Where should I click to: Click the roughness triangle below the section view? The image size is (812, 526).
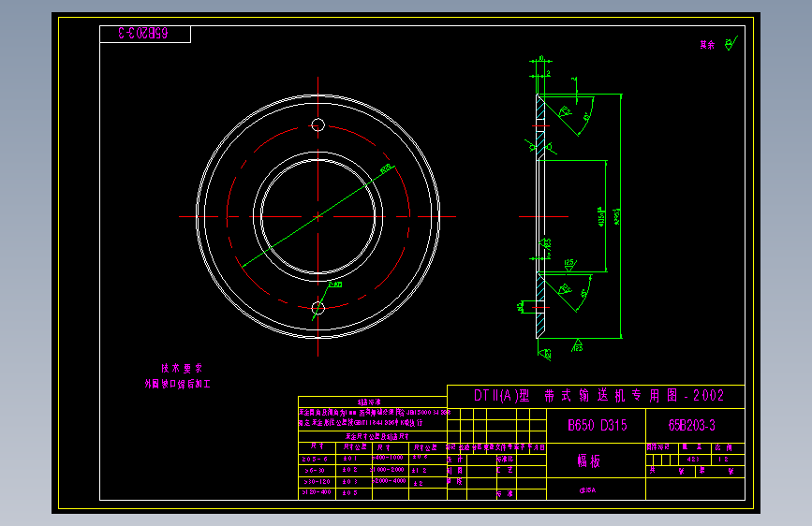(578, 345)
